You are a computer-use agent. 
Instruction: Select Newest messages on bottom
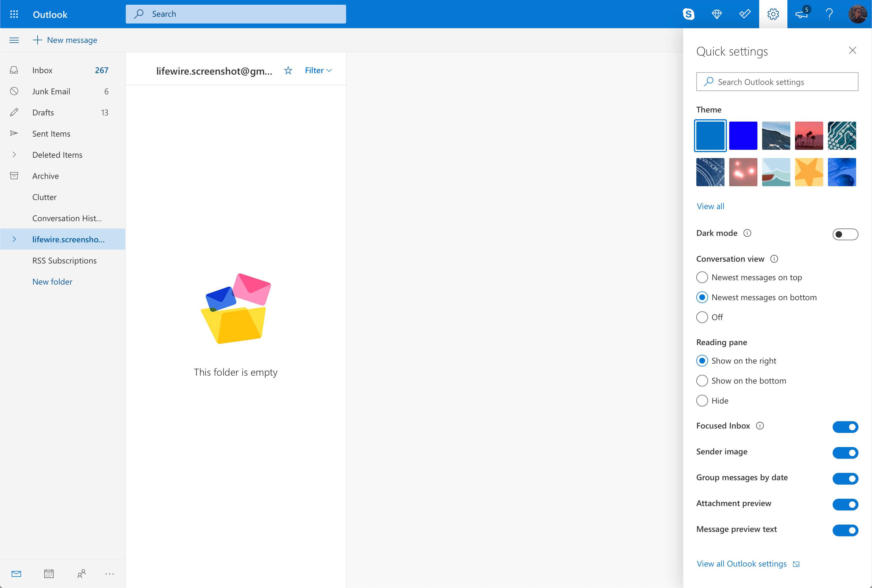coord(702,297)
